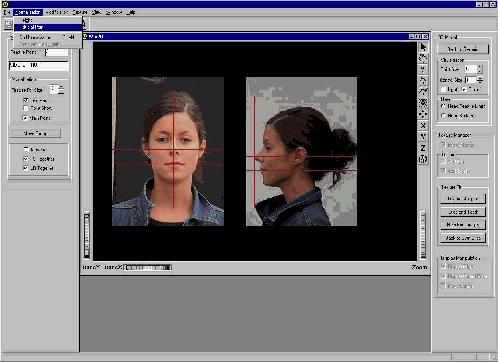Select the arrow pointer tool
The width and height of the screenshot is (498, 362).
pos(423,48)
